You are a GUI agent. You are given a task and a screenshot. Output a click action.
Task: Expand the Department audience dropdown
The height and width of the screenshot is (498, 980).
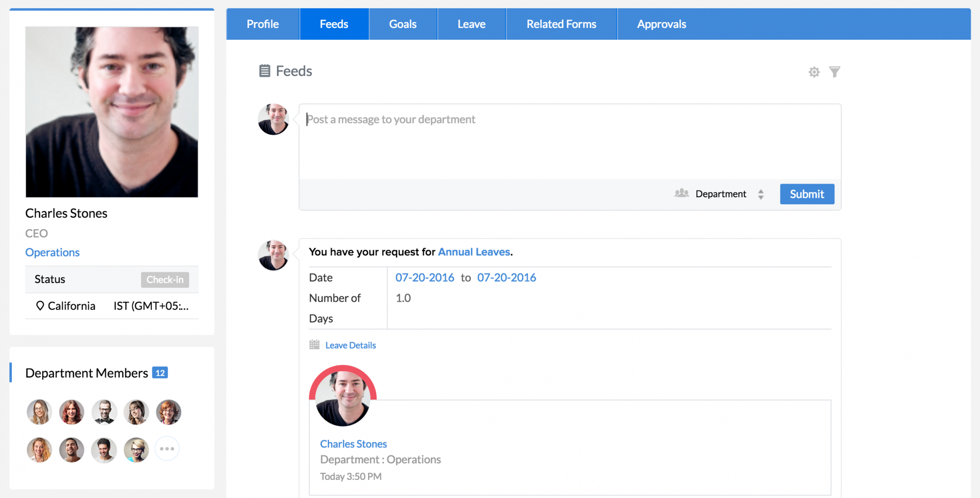click(x=729, y=194)
